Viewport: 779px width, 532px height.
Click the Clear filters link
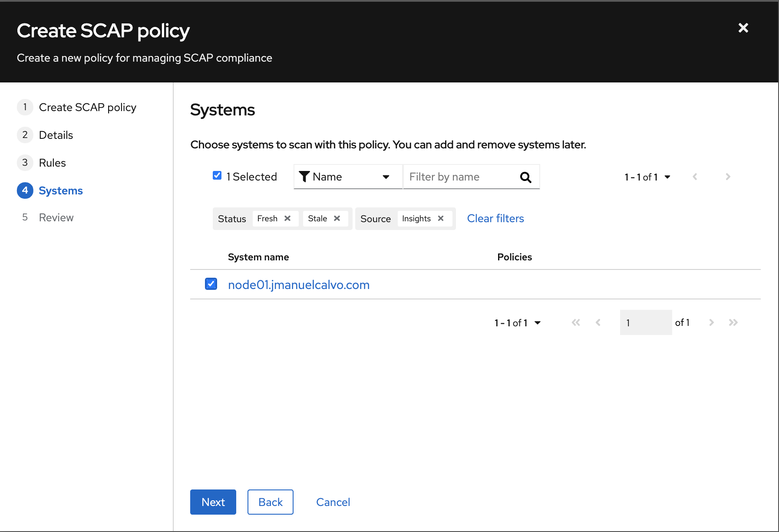point(495,218)
